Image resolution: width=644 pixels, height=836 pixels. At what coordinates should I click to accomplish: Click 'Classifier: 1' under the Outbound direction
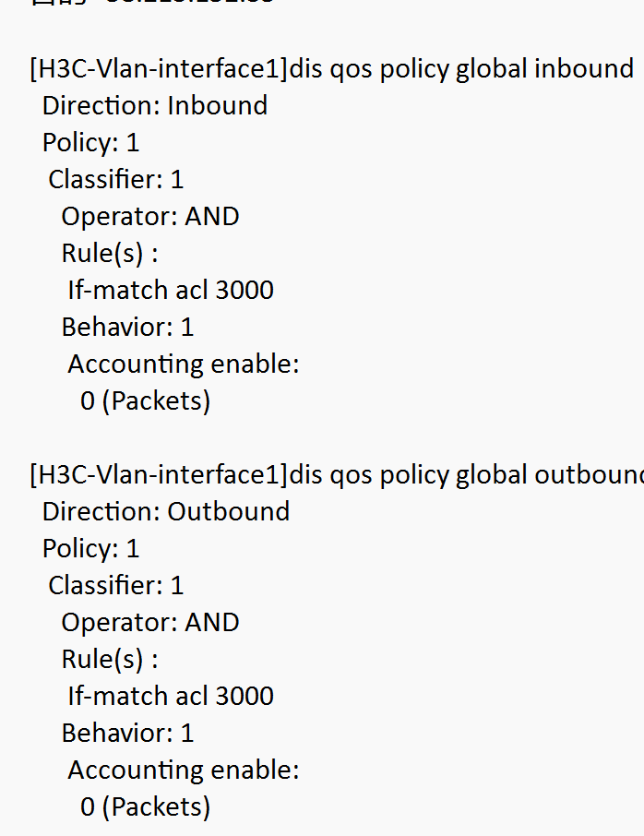[115, 586]
